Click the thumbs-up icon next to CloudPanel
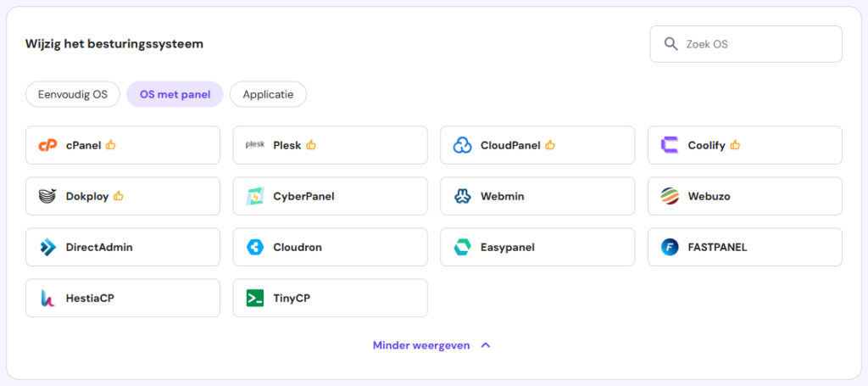 click(x=549, y=145)
